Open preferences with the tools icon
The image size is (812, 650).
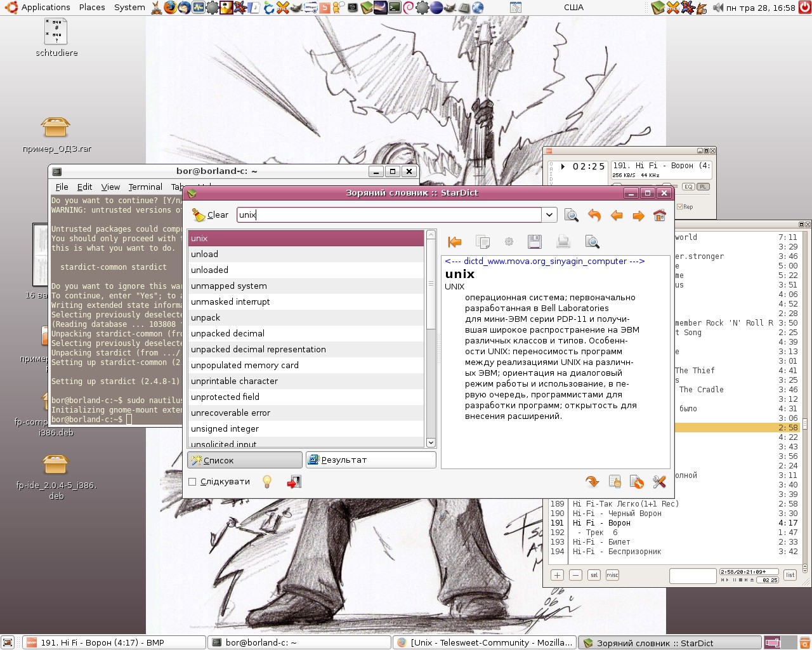point(659,482)
